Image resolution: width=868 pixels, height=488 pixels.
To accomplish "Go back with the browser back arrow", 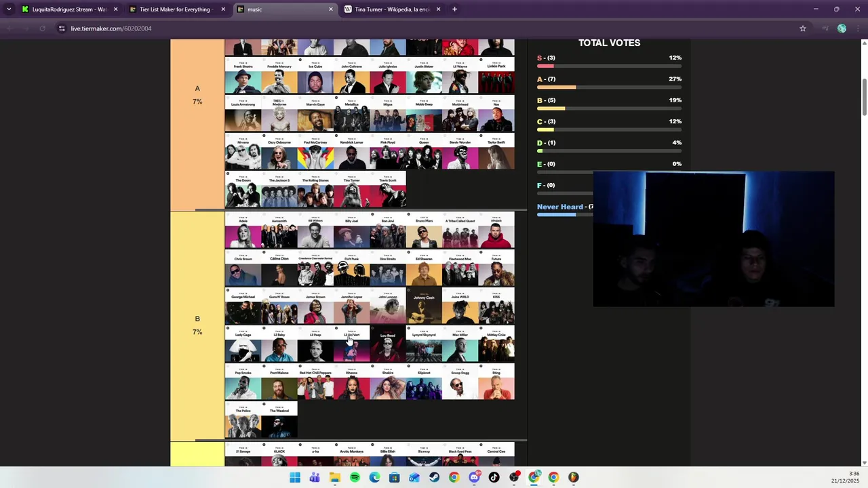I will [9, 28].
